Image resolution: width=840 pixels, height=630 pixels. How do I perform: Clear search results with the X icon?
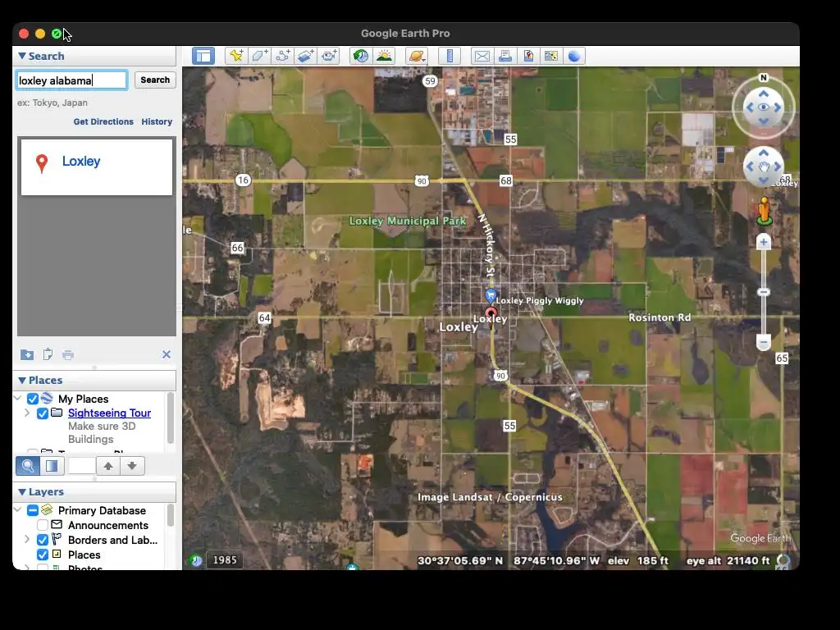pyautogui.click(x=167, y=354)
